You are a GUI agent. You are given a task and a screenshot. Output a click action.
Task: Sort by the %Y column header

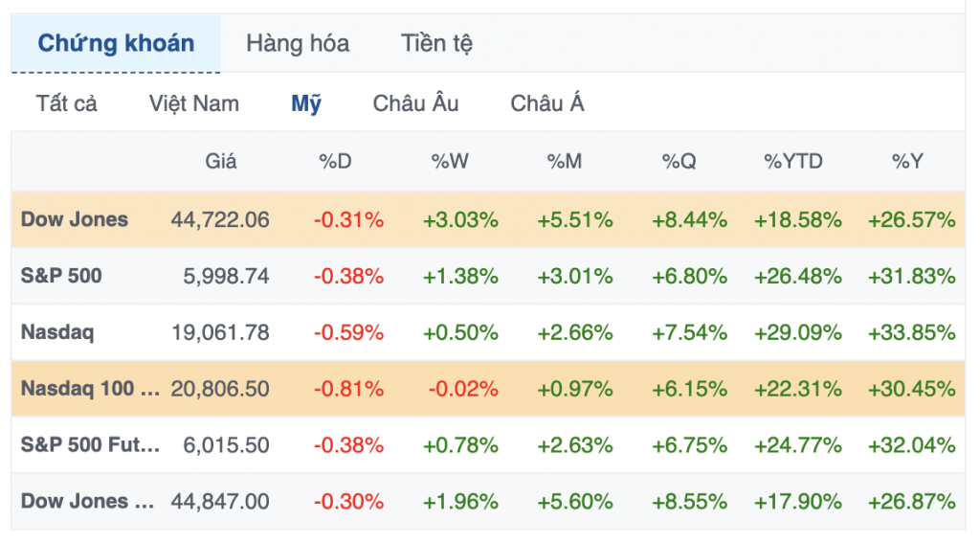coord(908,161)
